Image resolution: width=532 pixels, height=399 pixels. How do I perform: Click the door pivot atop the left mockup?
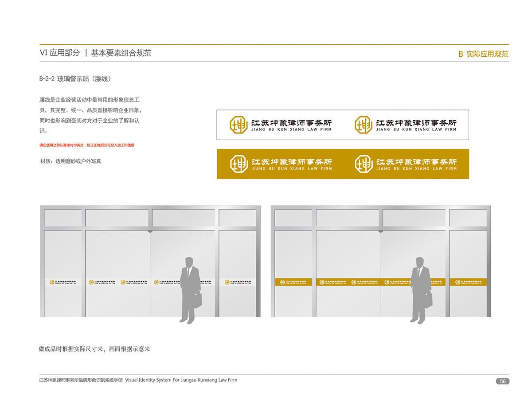click(150, 231)
